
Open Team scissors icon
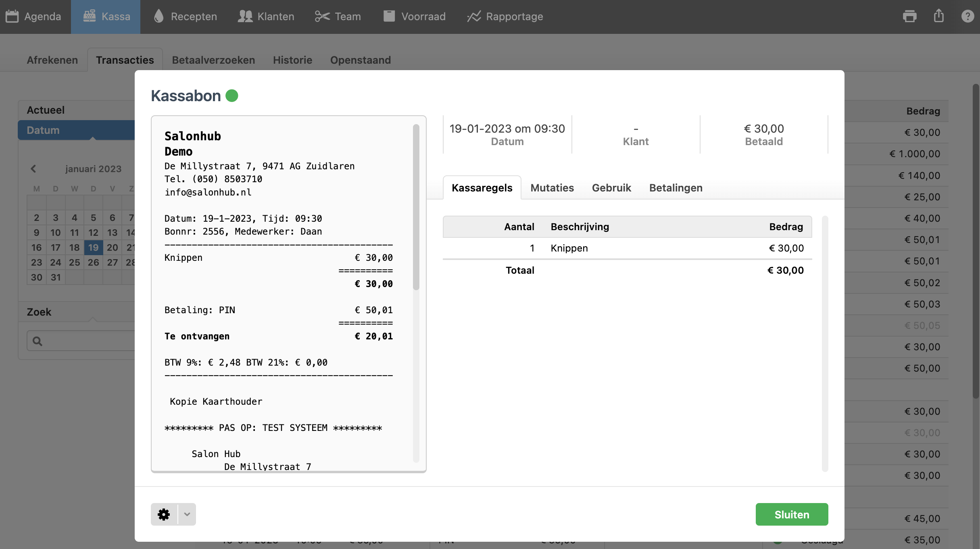click(x=322, y=17)
